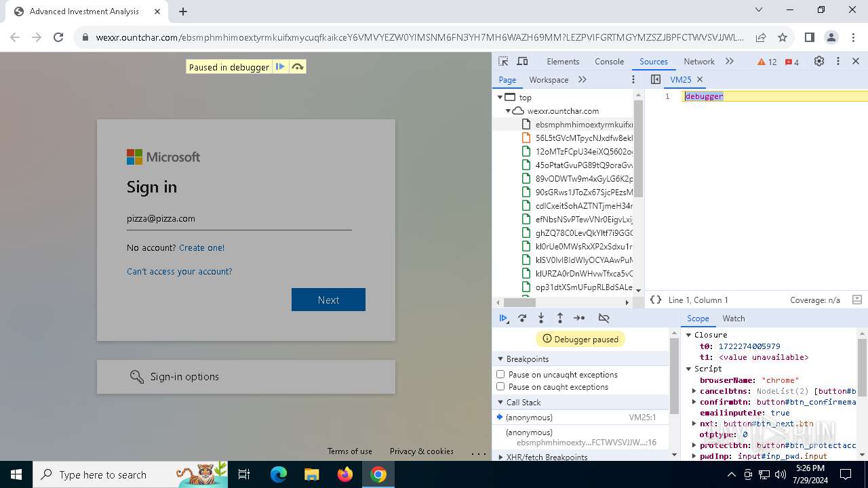Show the 12 warnings count
The image size is (868, 488).
point(767,62)
